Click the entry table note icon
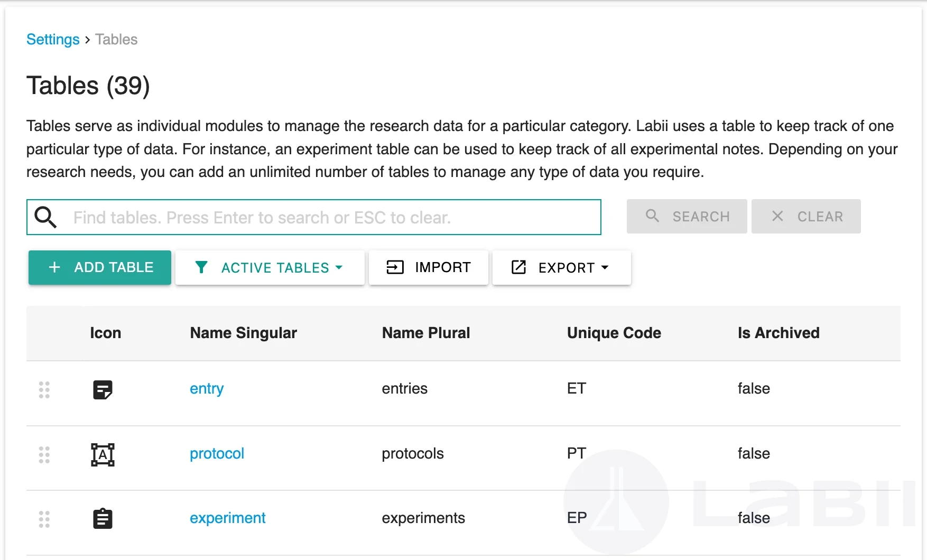The height and width of the screenshot is (560, 927). point(103,390)
